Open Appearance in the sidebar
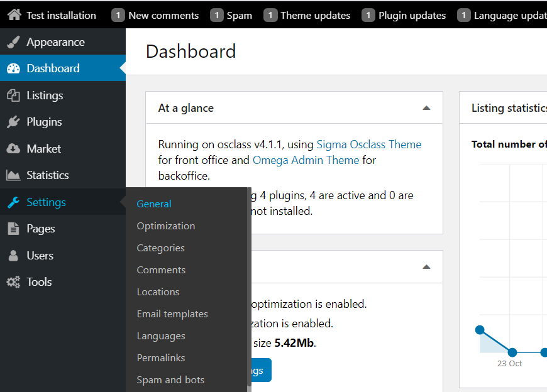The height and width of the screenshot is (392, 547). click(63, 42)
